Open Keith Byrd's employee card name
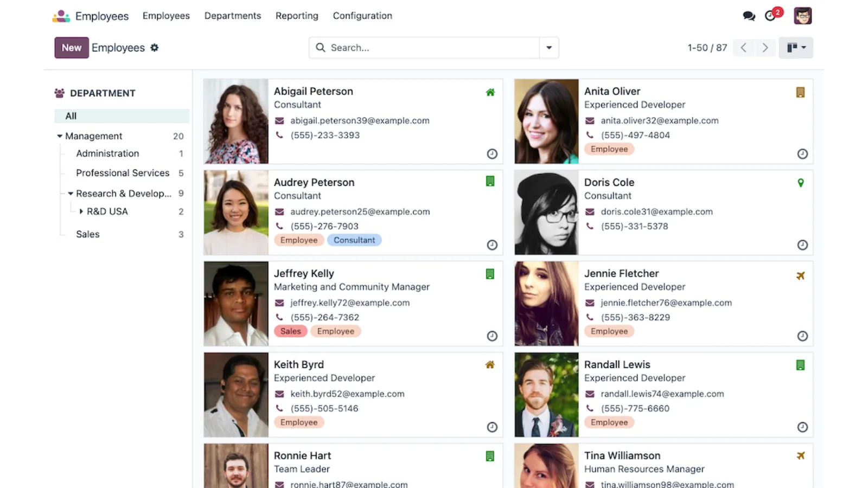868x488 pixels. 299,365
